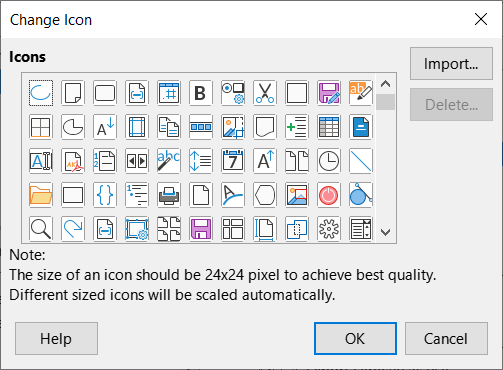Pick the table with hash symbol icon
Image resolution: width=503 pixels, height=370 pixels.
(x=169, y=93)
